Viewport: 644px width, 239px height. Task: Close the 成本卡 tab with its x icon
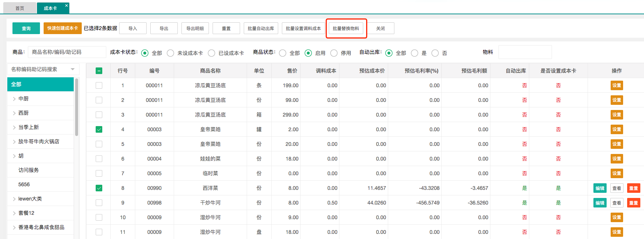point(66,5)
